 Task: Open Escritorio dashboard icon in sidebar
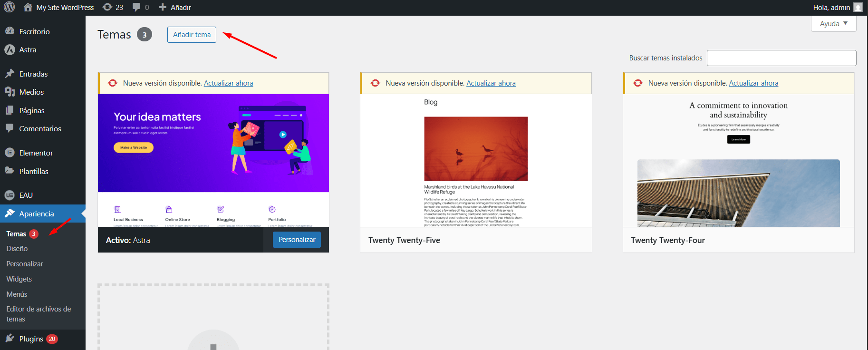coord(10,31)
